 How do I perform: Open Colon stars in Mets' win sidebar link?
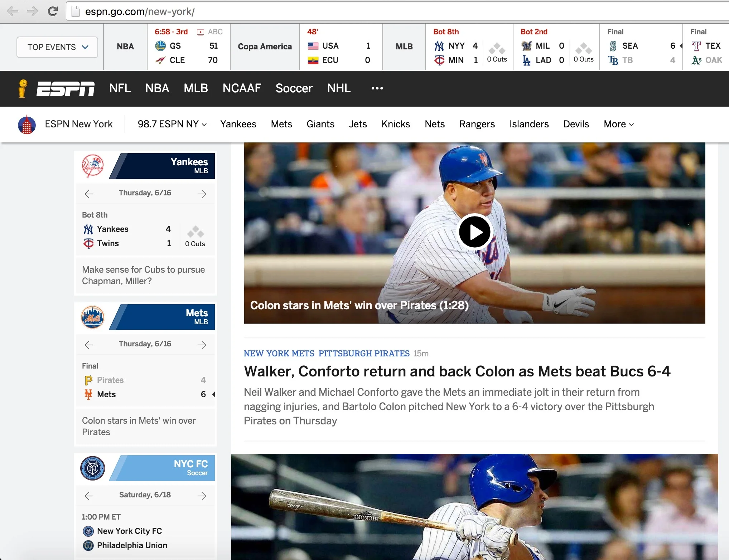pyautogui.click(x=139, y=426)
